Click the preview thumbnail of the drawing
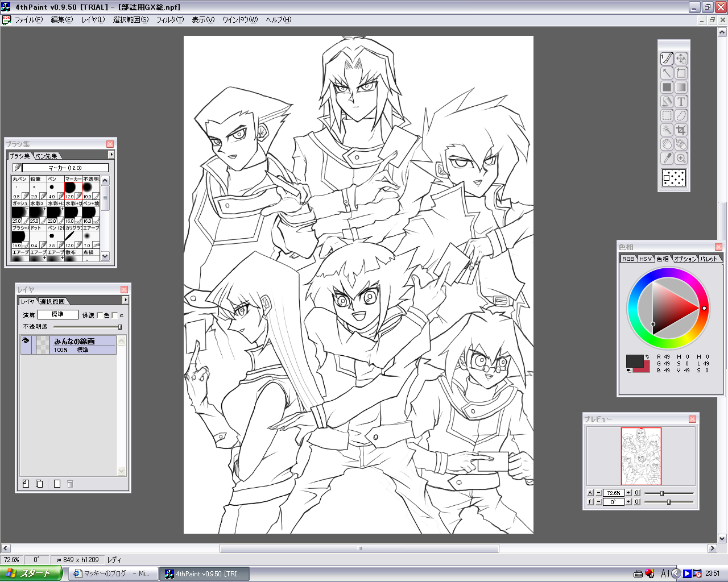Image resolution: width=728 pixels, height=582 pixels. [641, 456]
